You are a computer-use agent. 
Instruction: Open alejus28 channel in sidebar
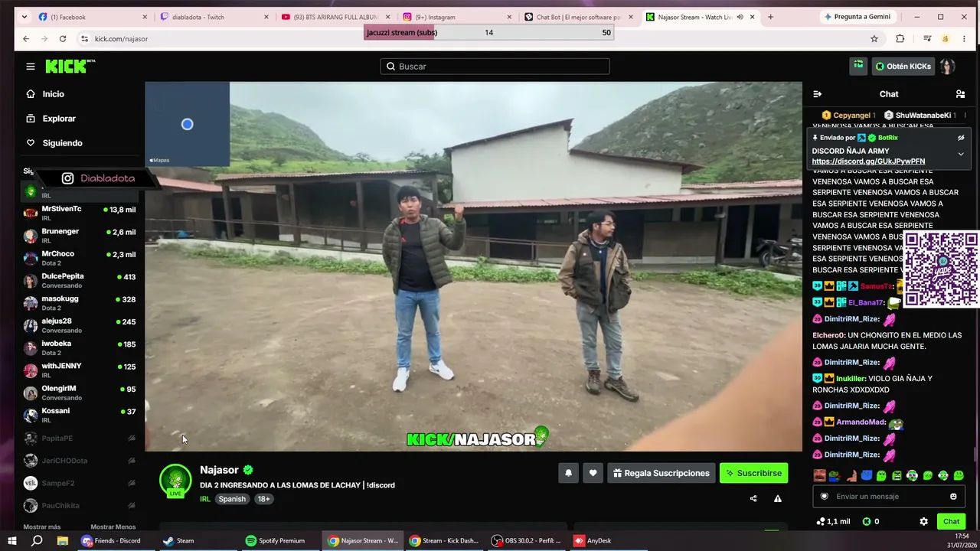click(80, 325)
